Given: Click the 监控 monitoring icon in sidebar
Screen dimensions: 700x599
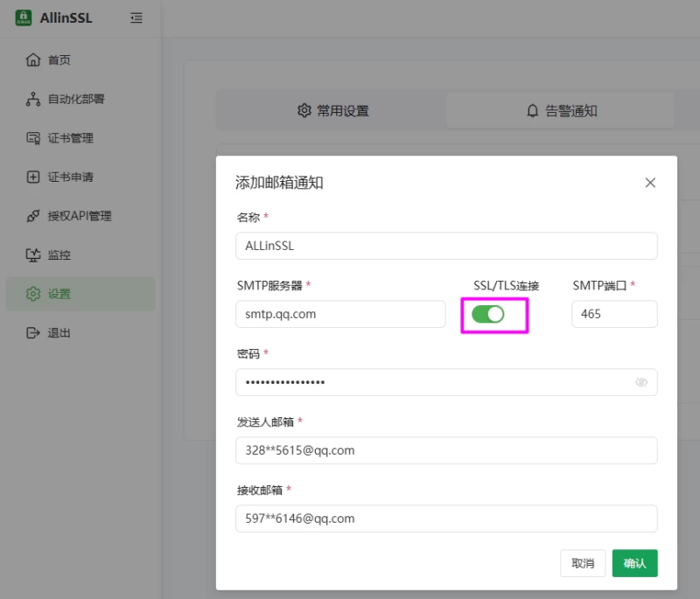Looking at the screenshot, I should [32, 254].
